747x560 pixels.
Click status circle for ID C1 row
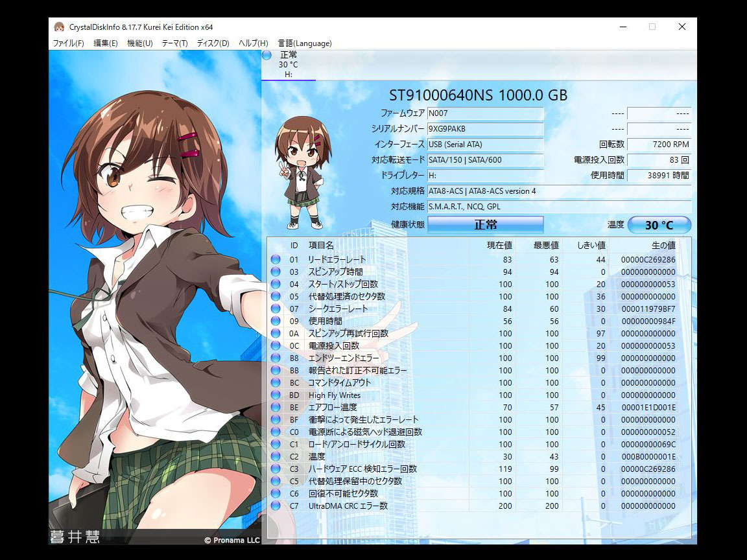click(x=276, y=444)
